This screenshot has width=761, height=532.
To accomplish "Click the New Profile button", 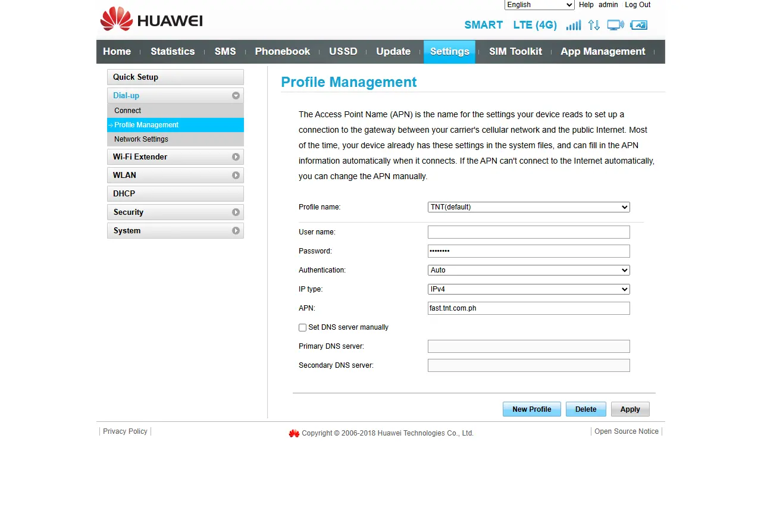I will pyautogui.click(x=531, y=409).
